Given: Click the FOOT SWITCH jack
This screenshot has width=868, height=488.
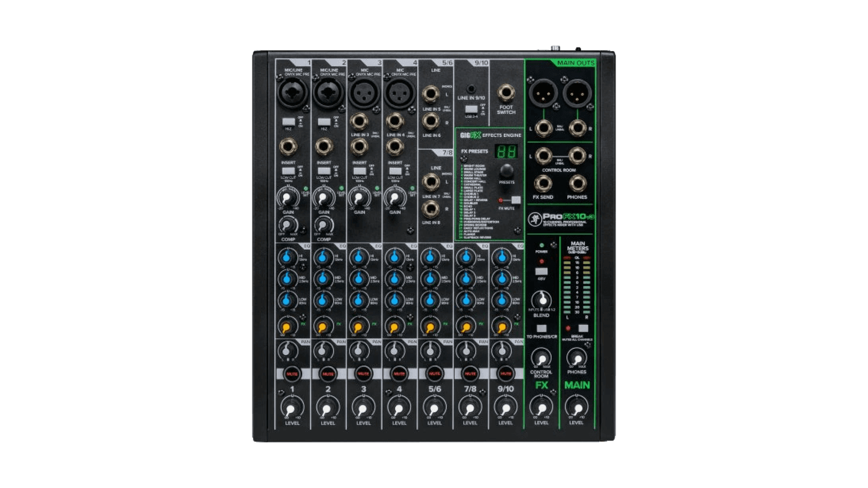Looking at the screenshot, I should (x=506, y=92).
